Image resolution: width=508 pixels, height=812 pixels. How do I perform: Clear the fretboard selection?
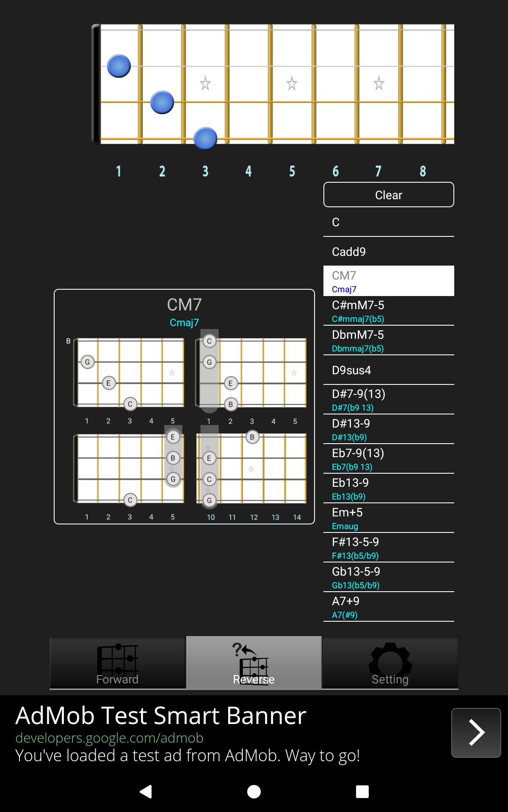(389, 195)
